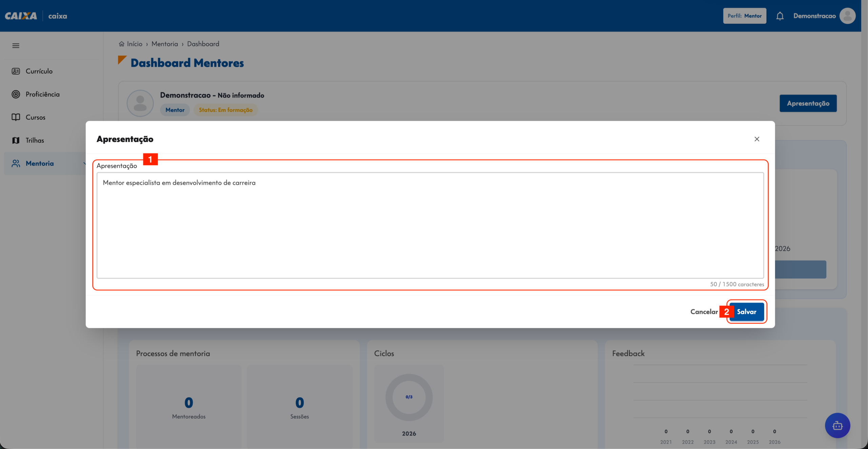
Task: Click the Currículo sidebar icon
Action: [x=16, y=71]
